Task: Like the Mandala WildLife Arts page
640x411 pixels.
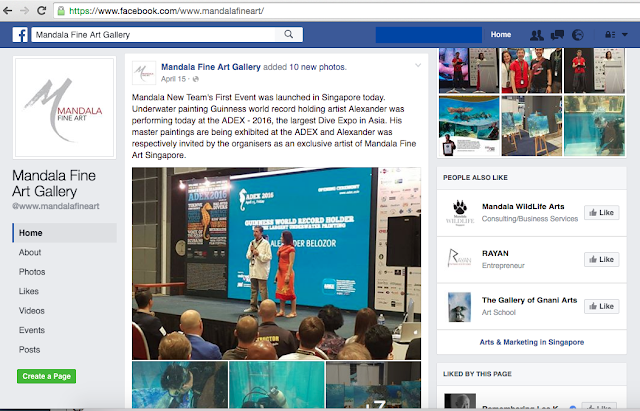Action: coord(602,213)
